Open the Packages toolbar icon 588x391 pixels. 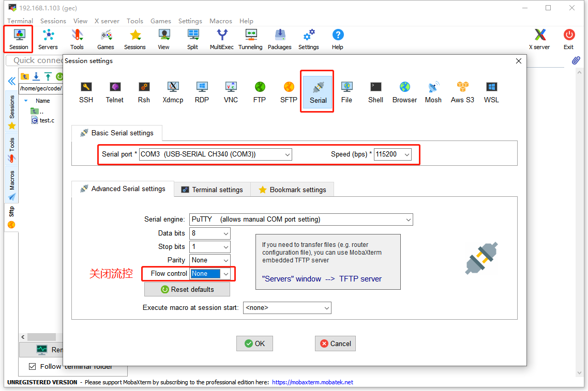tap(280, 39)
